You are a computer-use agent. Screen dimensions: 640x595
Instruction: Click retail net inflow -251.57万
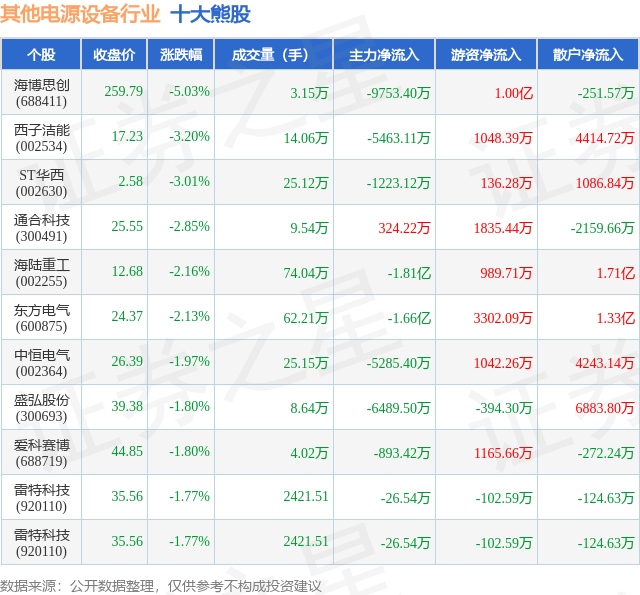606,93
